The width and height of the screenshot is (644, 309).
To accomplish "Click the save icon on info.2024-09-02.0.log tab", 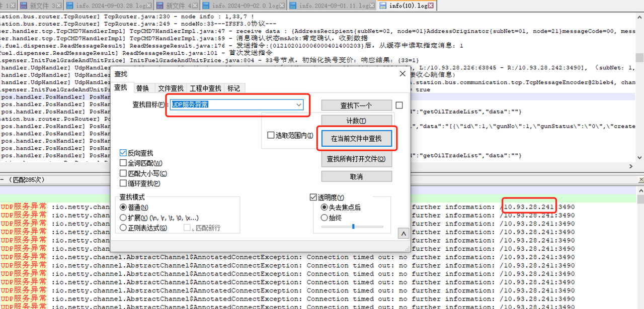I will point(205,6).
